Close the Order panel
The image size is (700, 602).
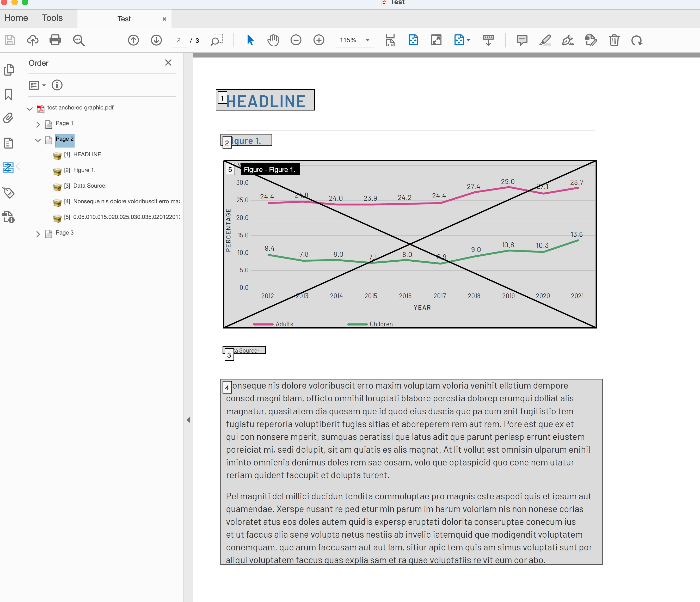[x=168, y=63]
